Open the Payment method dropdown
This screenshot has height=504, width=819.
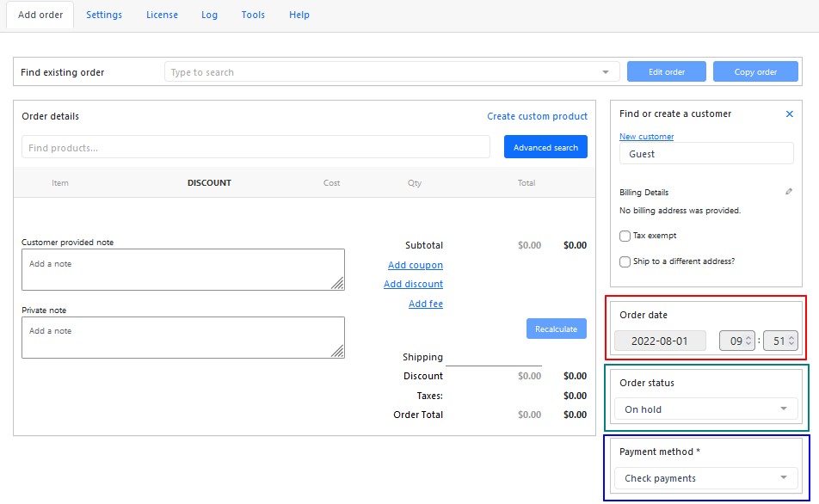pyautogui.click(x=705, y=478)
